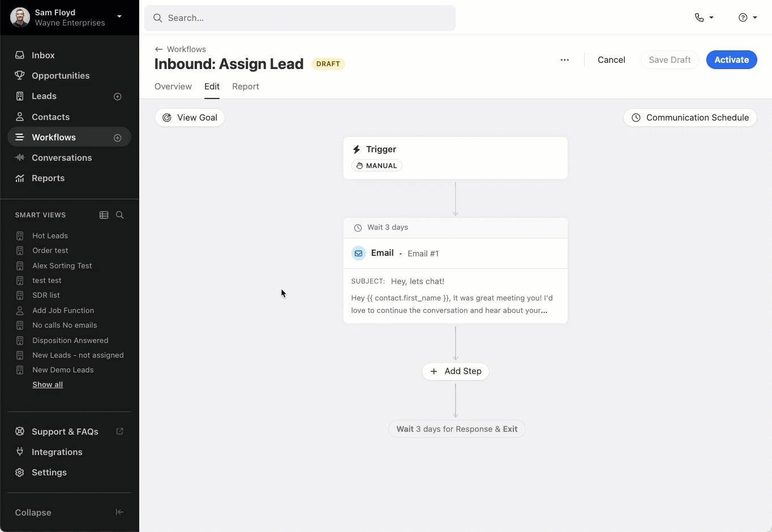Go back to Workflows
772x532 pixels.
point(181,49)
